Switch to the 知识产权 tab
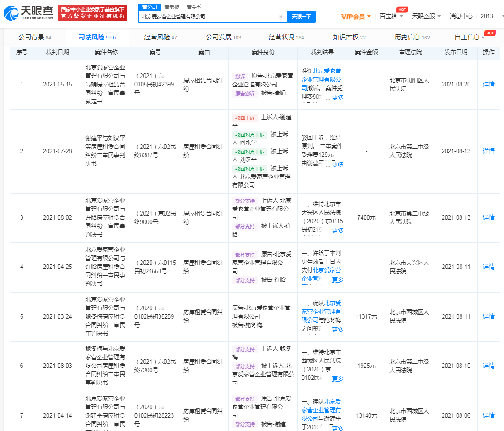Viewport: 504px width, 431px height. coord(349,37)
